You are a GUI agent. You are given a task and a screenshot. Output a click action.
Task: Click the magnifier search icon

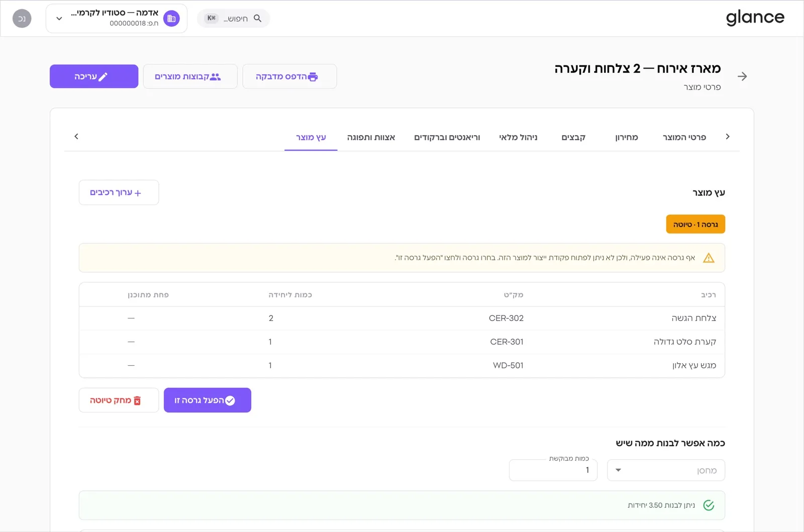click(258, 18)
